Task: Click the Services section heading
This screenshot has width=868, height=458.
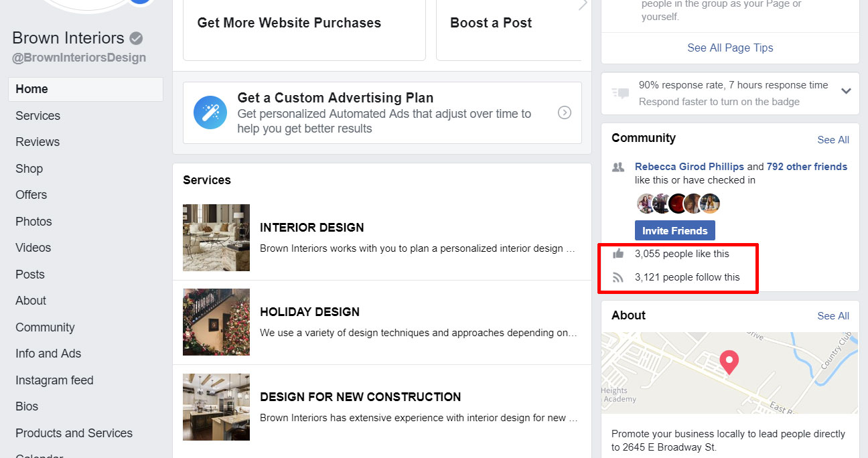Action: 207,180
